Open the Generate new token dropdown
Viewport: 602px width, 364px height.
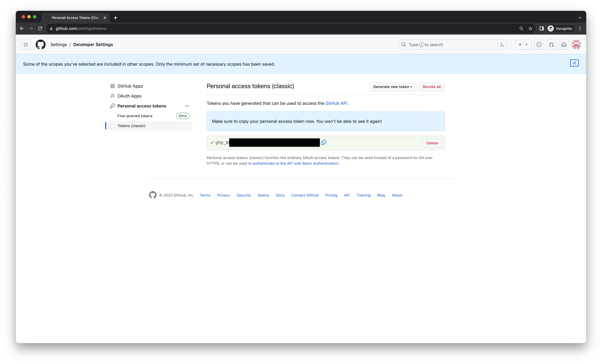393,87
